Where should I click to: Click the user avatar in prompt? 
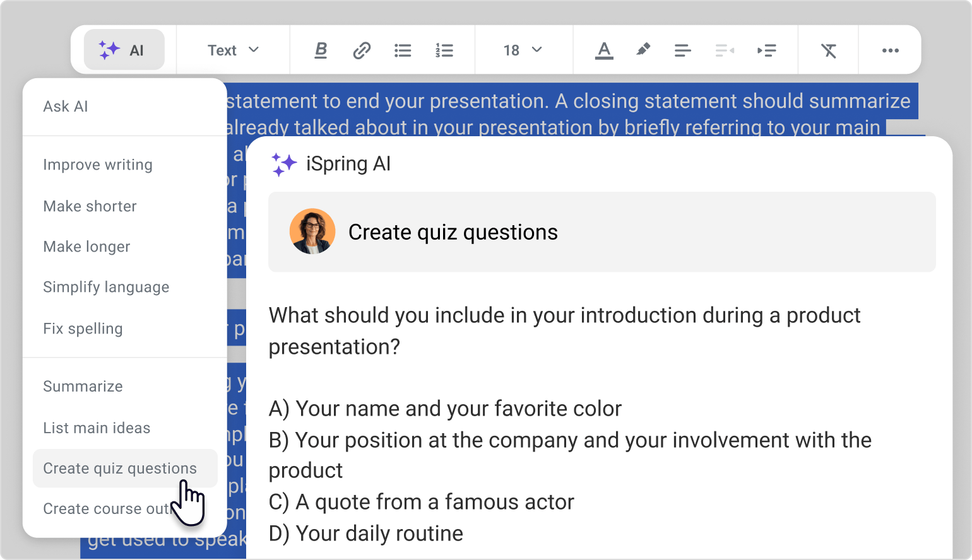pyautogui.click(x=312, y=231)
